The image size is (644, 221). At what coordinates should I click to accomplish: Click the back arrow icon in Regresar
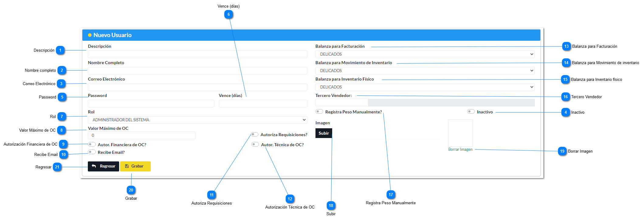click(x=94, y=166)
